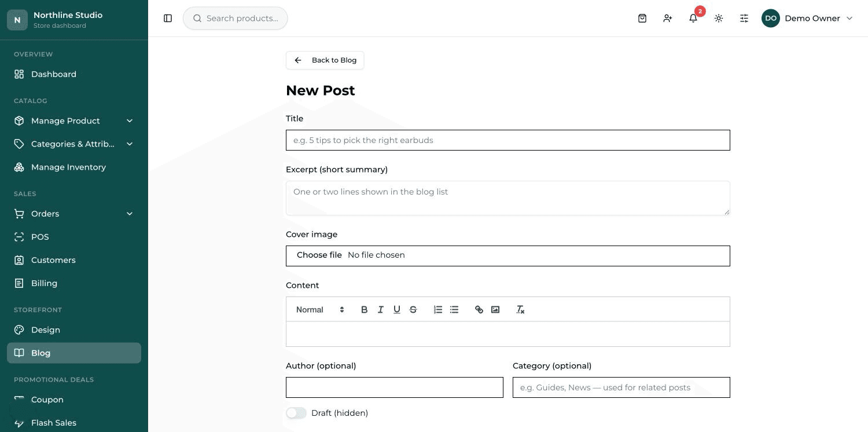
Task: Click inside the Content editor body
Action: coord(508,334)
